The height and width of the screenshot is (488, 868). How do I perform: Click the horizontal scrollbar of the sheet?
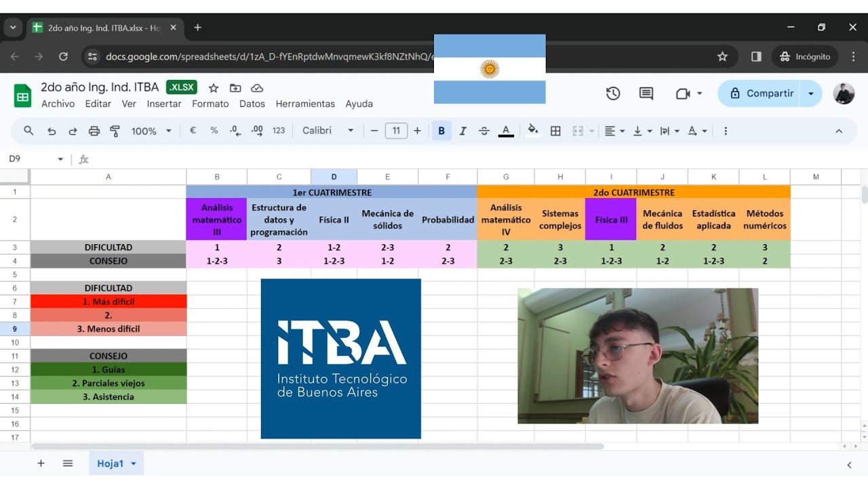(x=317, y=447)
